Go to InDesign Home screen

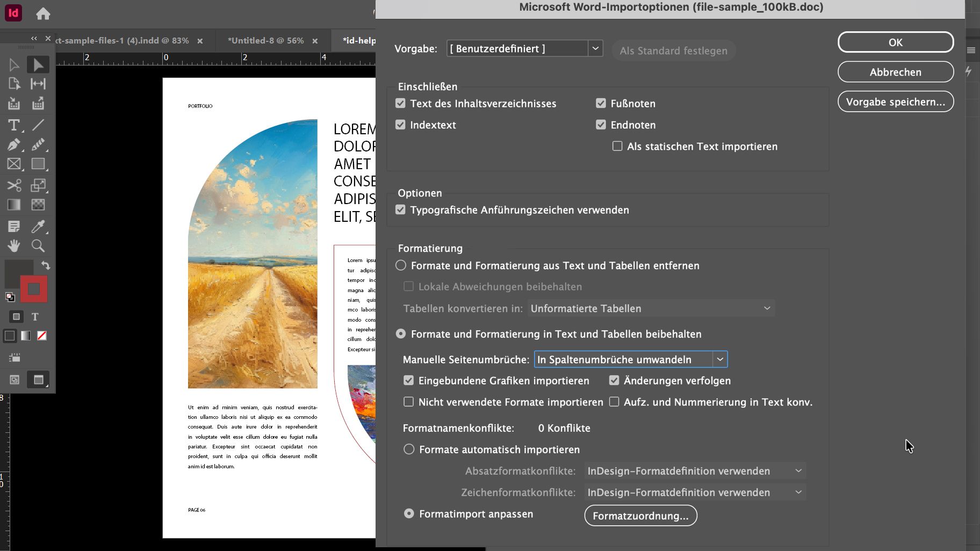43,13
